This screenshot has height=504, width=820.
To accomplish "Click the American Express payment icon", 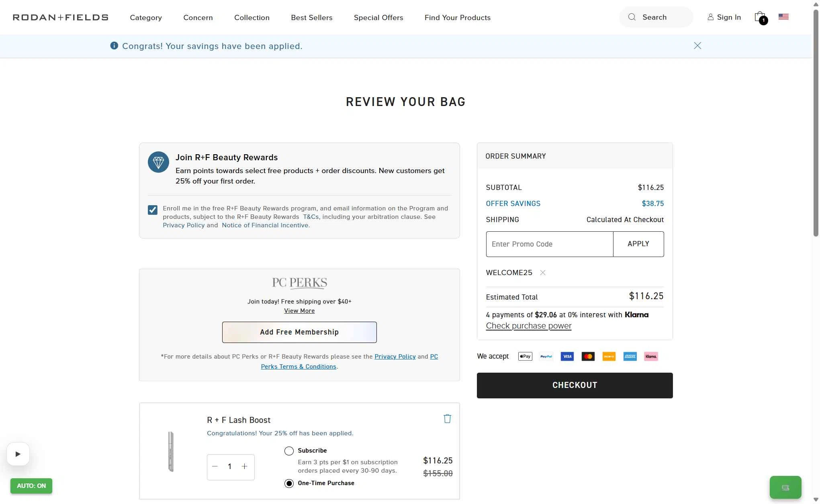I will point(630,356).
